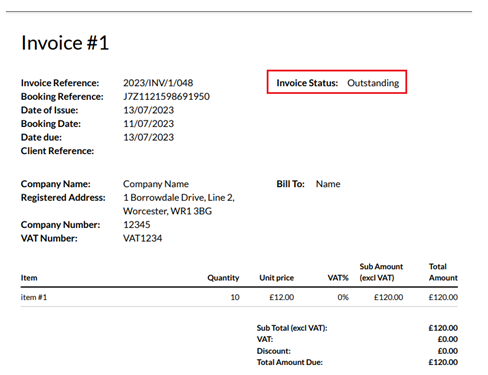
Task: Click the VAT summary label
Action: 265,339
